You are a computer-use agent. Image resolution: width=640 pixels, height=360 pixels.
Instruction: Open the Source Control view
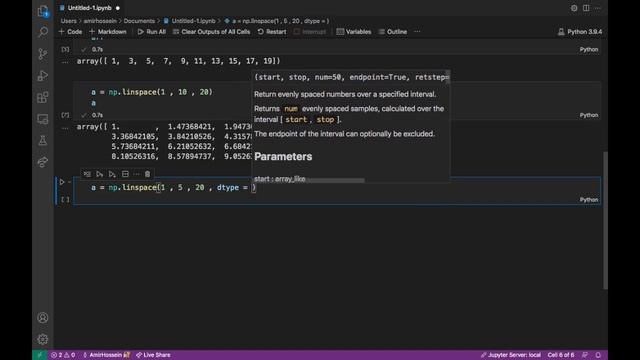tap(42, 54)
